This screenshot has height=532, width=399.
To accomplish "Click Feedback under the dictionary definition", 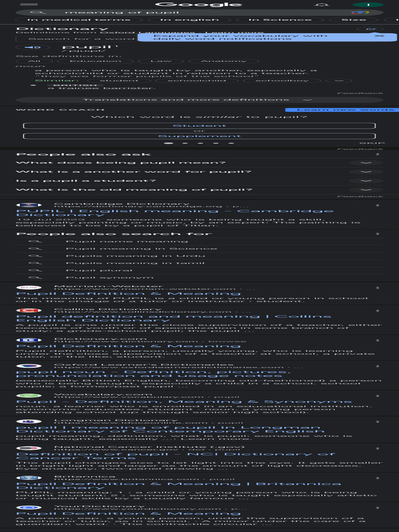I will 360,93.
